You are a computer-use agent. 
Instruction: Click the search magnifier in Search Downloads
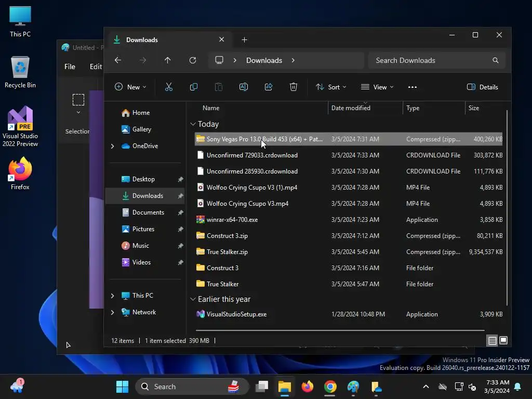495,60
